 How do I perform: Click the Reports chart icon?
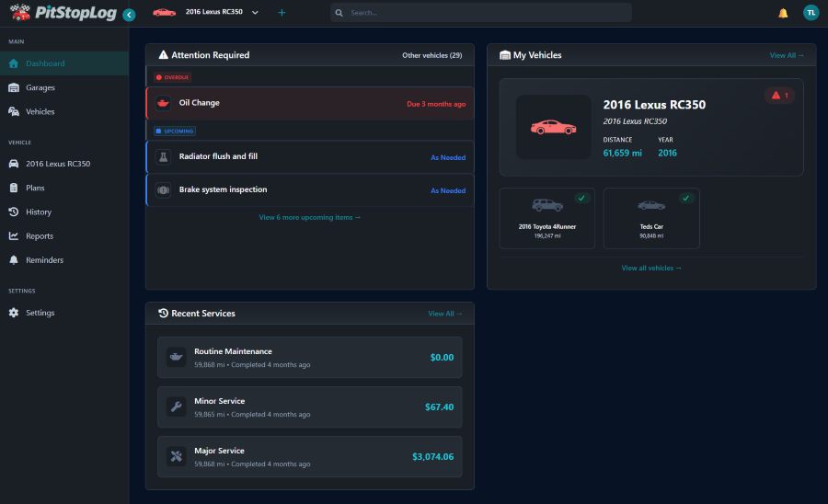coord(14,235)
